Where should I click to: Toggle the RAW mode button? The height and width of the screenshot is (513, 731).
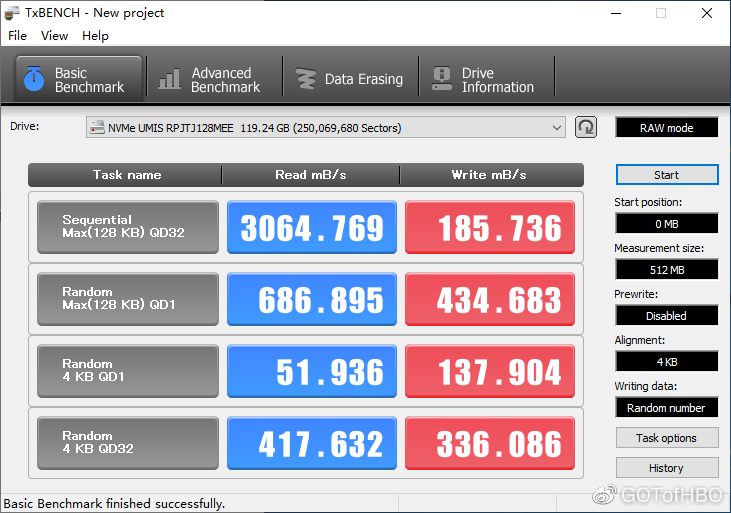[x=666, y=128]
